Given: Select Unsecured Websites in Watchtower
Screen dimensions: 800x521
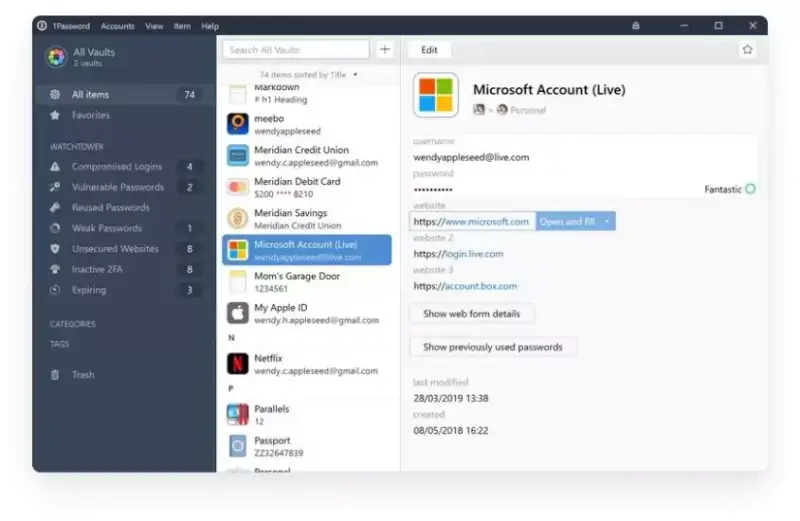Looking at the screenshot, I should [x=124, y=249].
